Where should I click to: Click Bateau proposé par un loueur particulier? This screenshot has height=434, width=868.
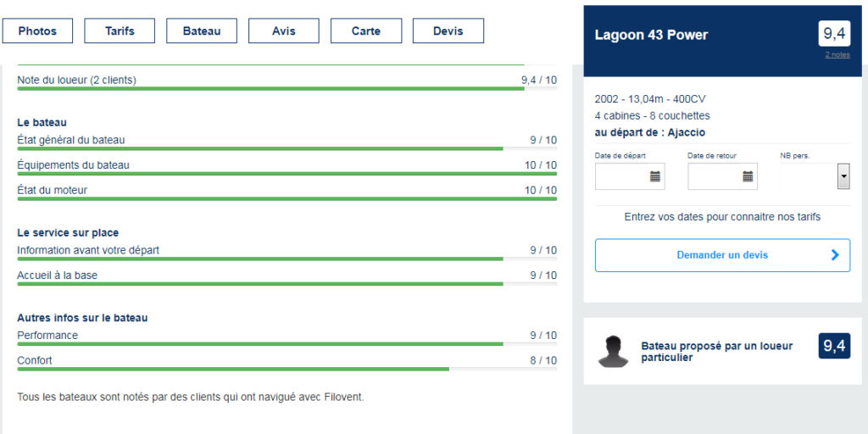(717, 352)
